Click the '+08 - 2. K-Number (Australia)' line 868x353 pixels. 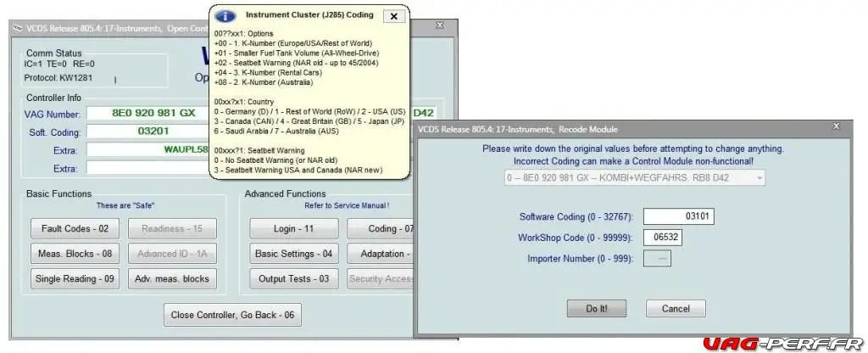[x=264, y=82]
